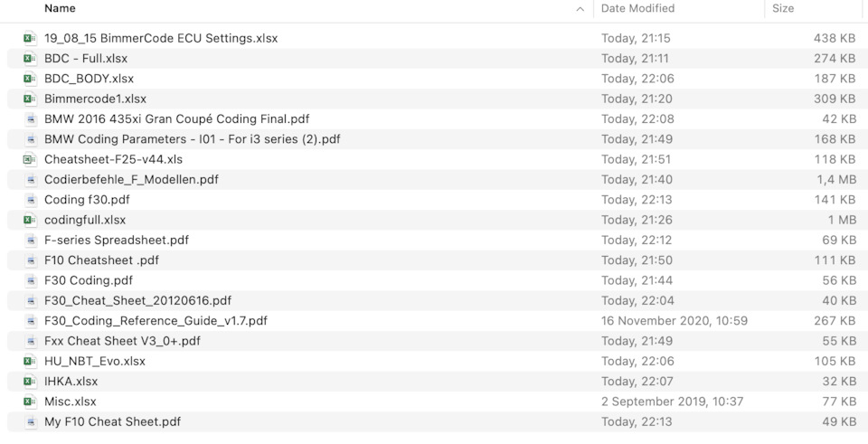Toggle sort order via the Name column arrow
Viewport: 868px width, 444px height.
(580, 9)
